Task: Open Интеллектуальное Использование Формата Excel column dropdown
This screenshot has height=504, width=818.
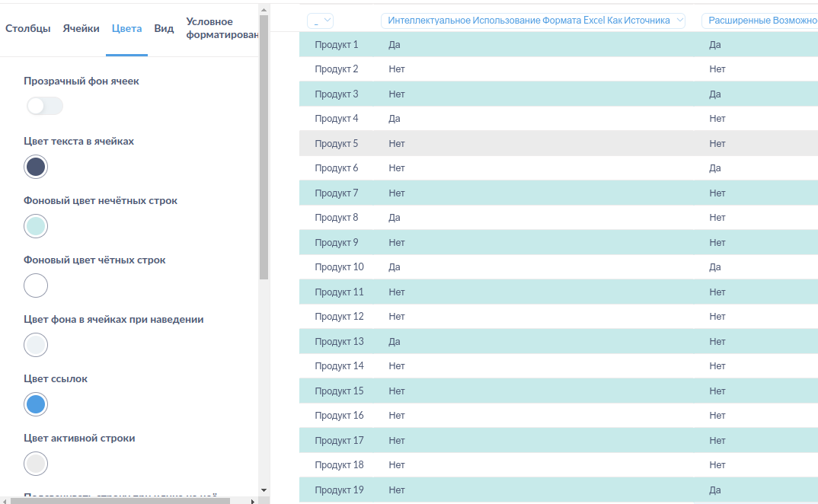Action: [x=533, y=21]
